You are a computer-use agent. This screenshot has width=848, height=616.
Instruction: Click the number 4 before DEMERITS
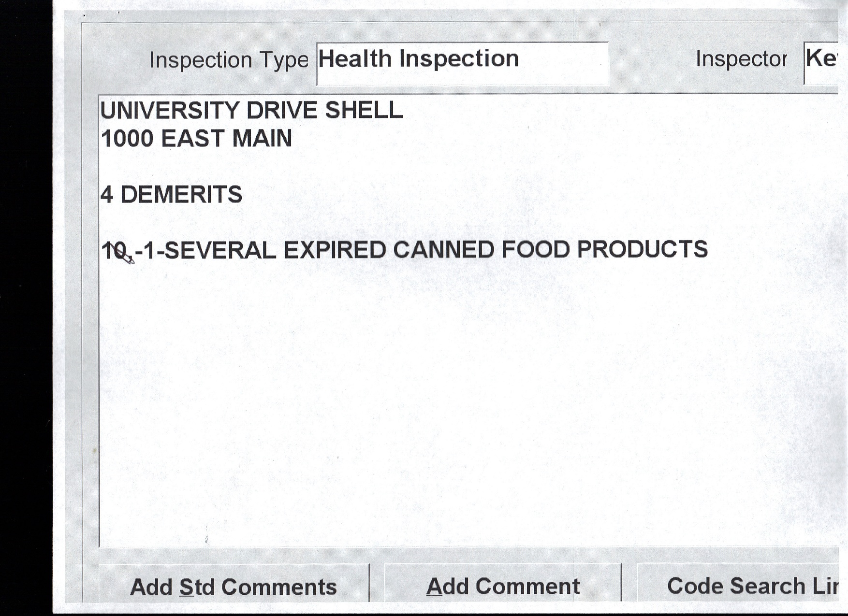(107, 195)
